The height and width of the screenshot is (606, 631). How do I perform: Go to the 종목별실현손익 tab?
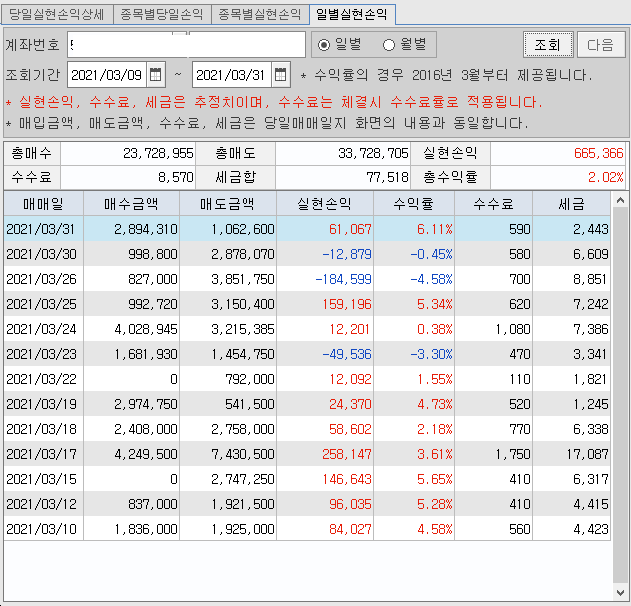pyautogui.click(x=259, y=14)
